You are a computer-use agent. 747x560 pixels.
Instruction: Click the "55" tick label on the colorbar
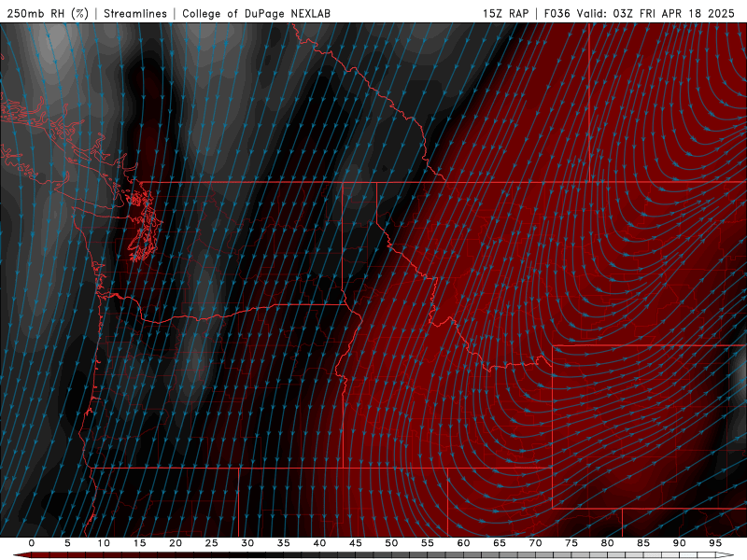coord(428,543)
